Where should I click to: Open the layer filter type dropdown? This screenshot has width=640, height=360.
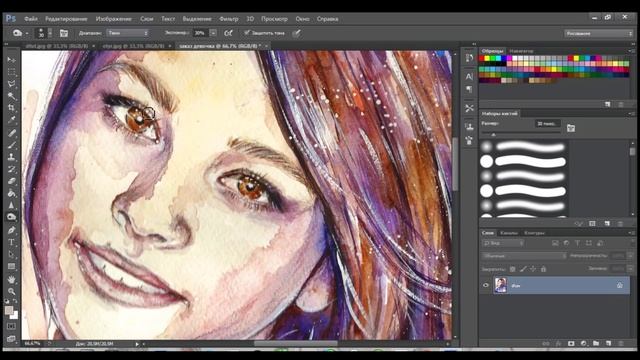[x=503, y=243]
